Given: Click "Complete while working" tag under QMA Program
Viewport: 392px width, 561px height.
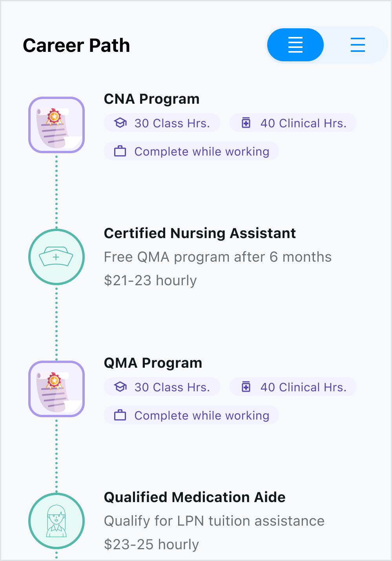Looking at the screenshot, I should pyautogui.click(x=191, y=415).
